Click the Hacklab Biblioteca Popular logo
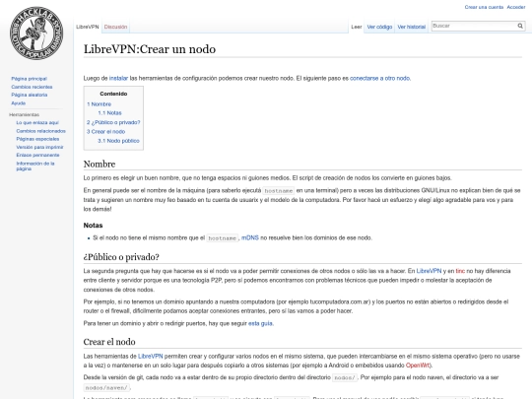Screen dimensions: 532x399 (36, 33)
